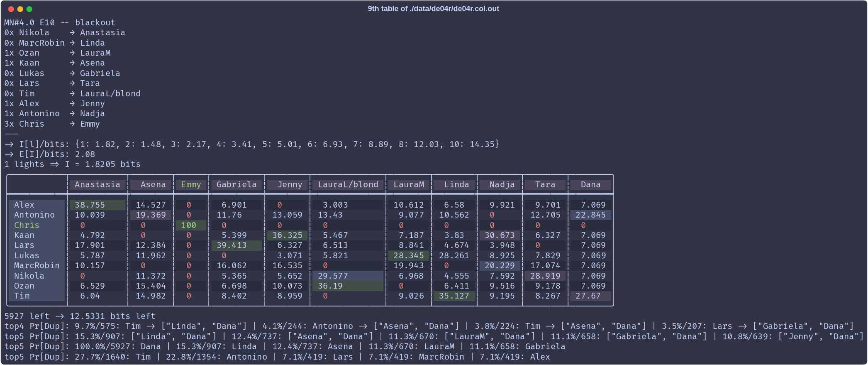Click the 35.127 cell in Tim row
Image resolution: width=868 pixels, height=365 pixels.
coord(454,296)
